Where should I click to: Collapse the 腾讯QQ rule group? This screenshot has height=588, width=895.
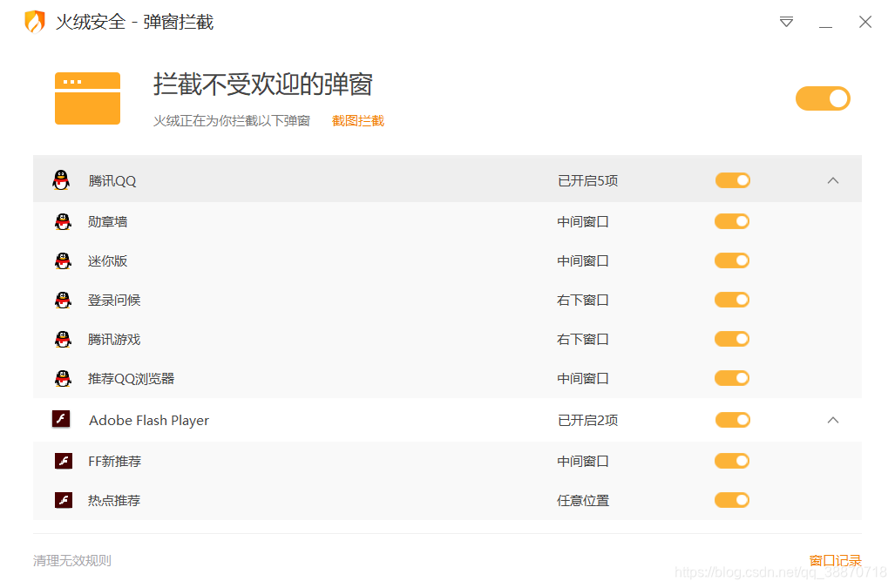pyautogui.click(x=832, y=179)
